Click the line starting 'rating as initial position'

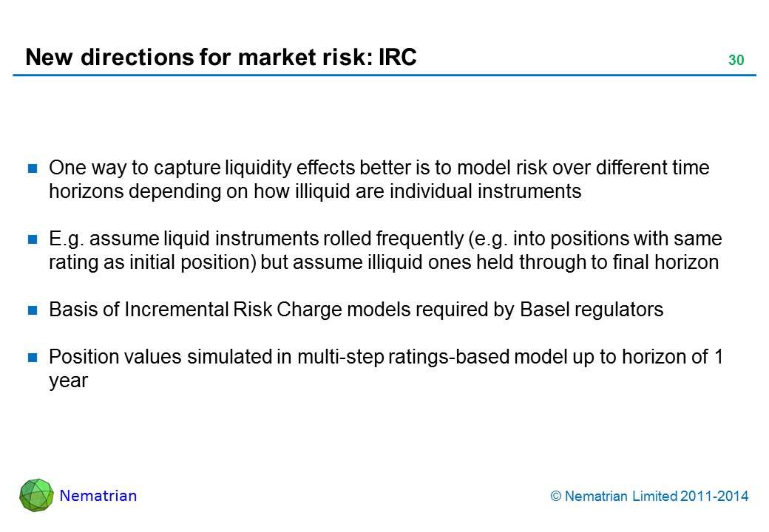(x=383, y=263)
